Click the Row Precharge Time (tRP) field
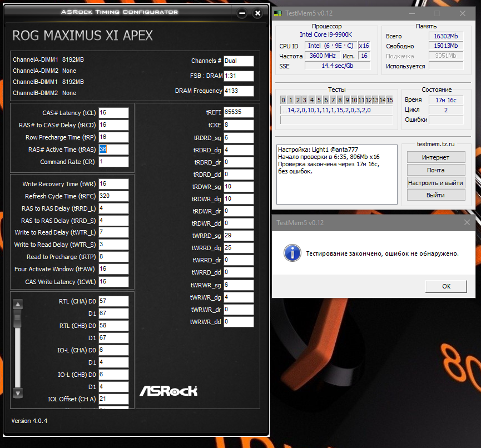Image resolution: width=481 pixels, height=448 pixels. [113, 137]
